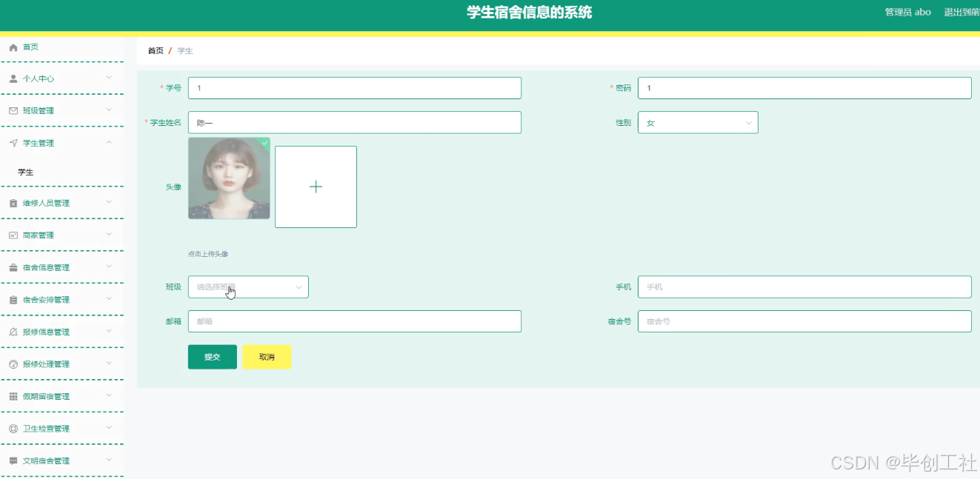980x479 pixels.
Task: Click the paper-plane icon for 学生管理
Action: pos(12,143)
